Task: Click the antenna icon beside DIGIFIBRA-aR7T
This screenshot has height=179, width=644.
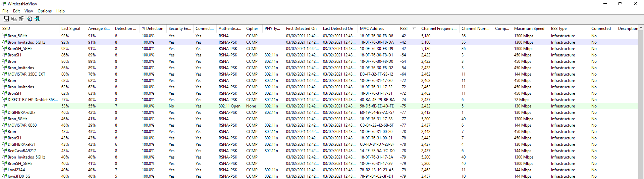Action: (x=4, y=144)
